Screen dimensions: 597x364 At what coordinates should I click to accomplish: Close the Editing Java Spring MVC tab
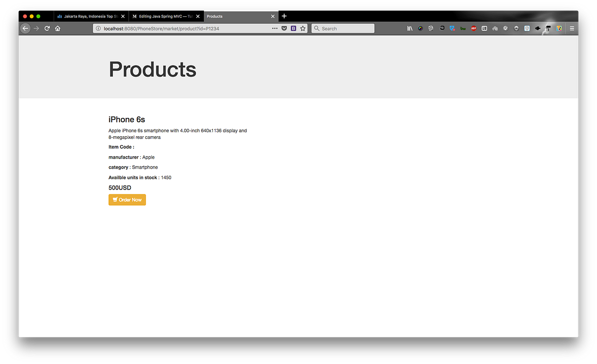(198, 16)
